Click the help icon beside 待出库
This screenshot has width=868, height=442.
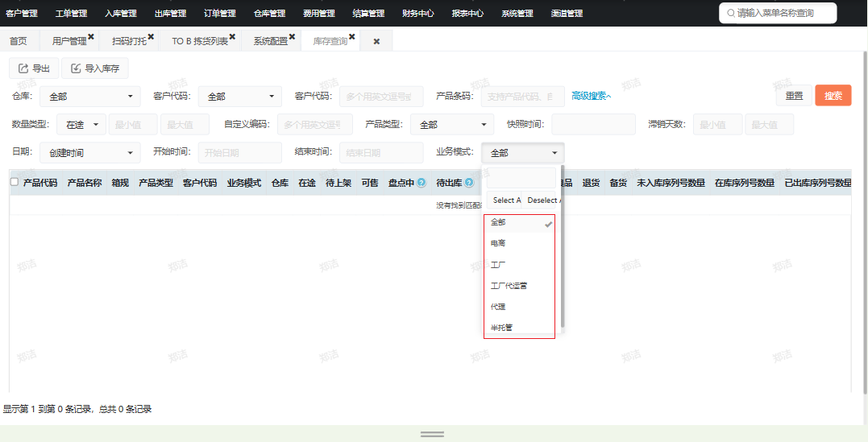[x=469, y=183]
